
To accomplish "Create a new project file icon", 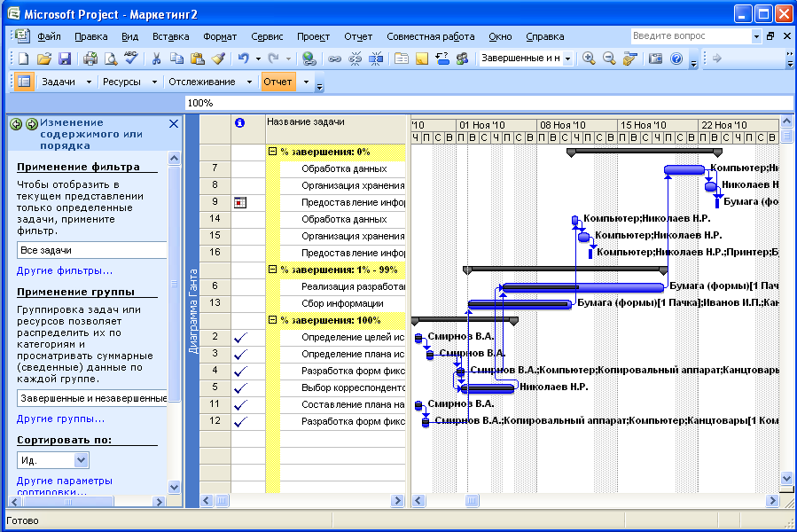I will [23, 59].
